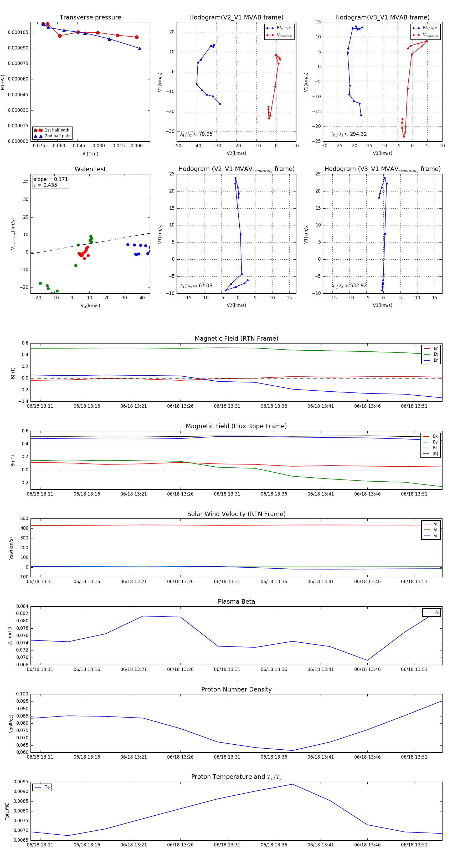
Task: Click the By' legend entry
Action: pos(431,442)
